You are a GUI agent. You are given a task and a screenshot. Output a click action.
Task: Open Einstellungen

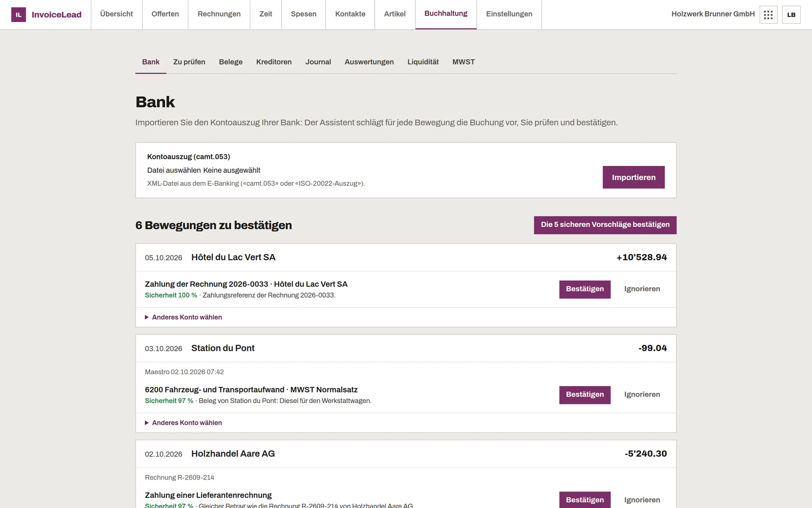509,14
